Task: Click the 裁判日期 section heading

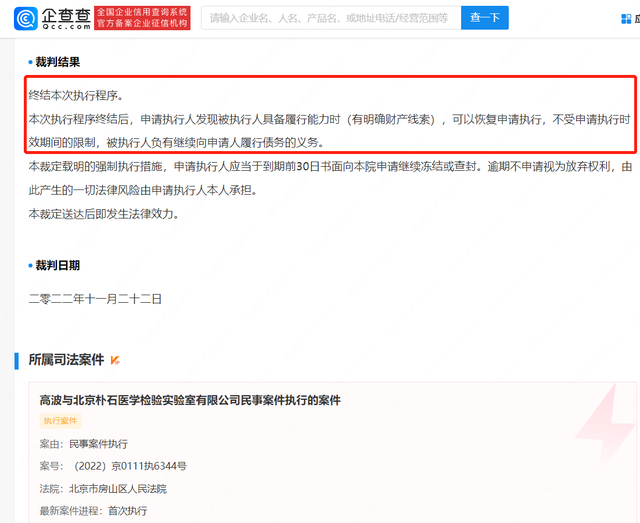Action: [x=58, y=265]
